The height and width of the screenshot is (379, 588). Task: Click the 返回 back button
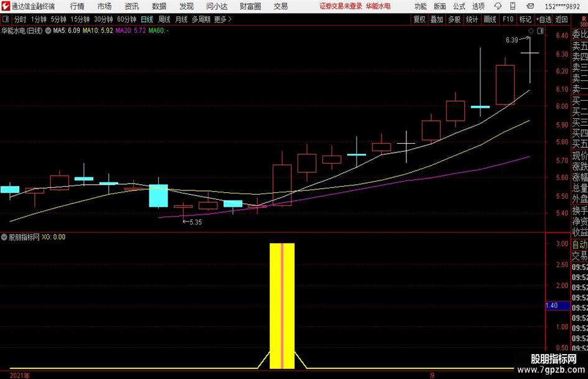pos(561,19)
